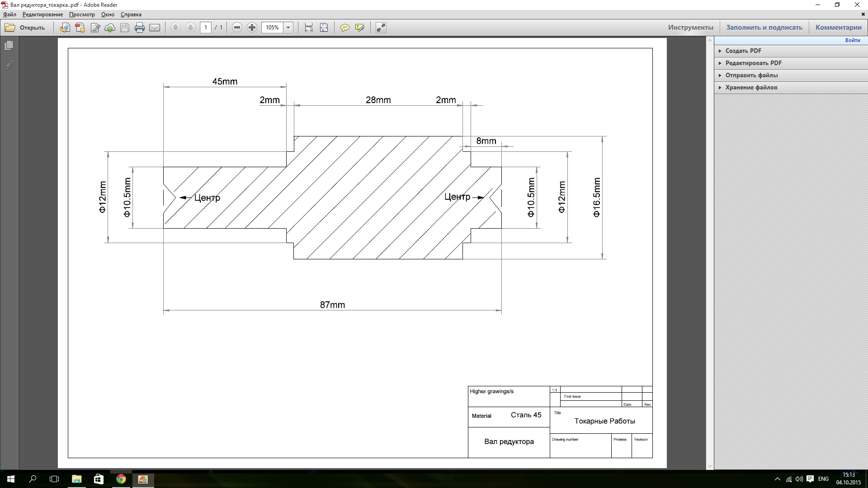The width and height of the screenshot is (868, 488).
Task: Open the Просмотр menu
Action: coord(82,14)
